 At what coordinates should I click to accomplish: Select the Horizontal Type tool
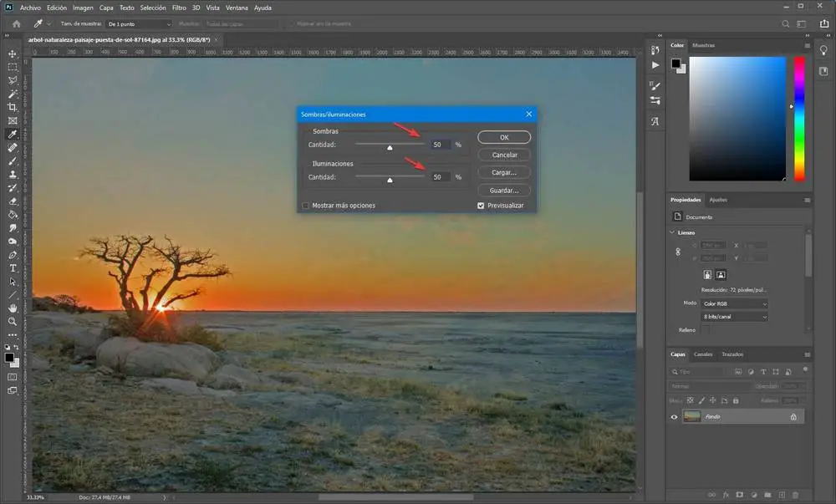pos(13,268)
